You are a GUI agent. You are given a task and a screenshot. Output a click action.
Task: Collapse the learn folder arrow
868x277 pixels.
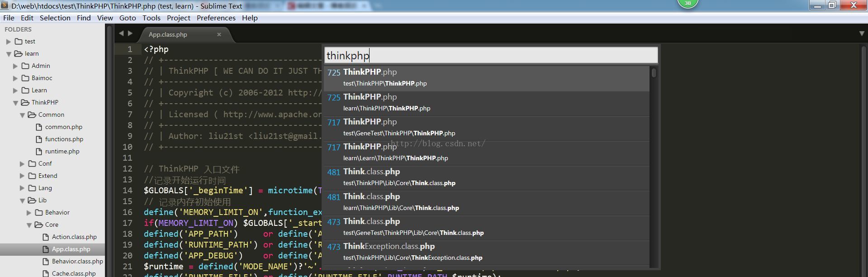[9, 54]
